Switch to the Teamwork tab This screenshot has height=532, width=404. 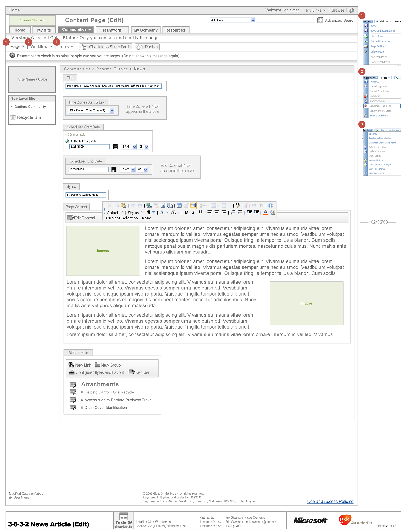[x=111, y=30]
